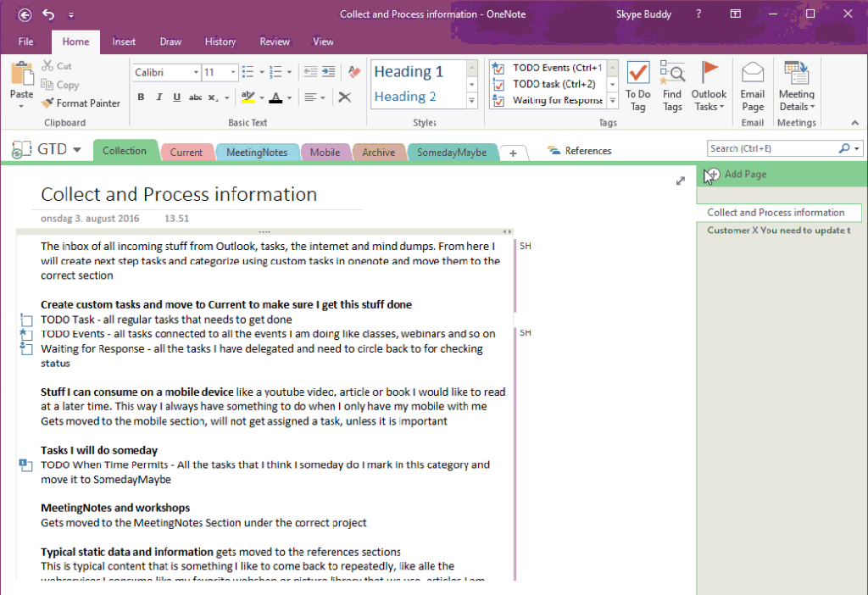Toggle underline formatting

click(176, 98)
